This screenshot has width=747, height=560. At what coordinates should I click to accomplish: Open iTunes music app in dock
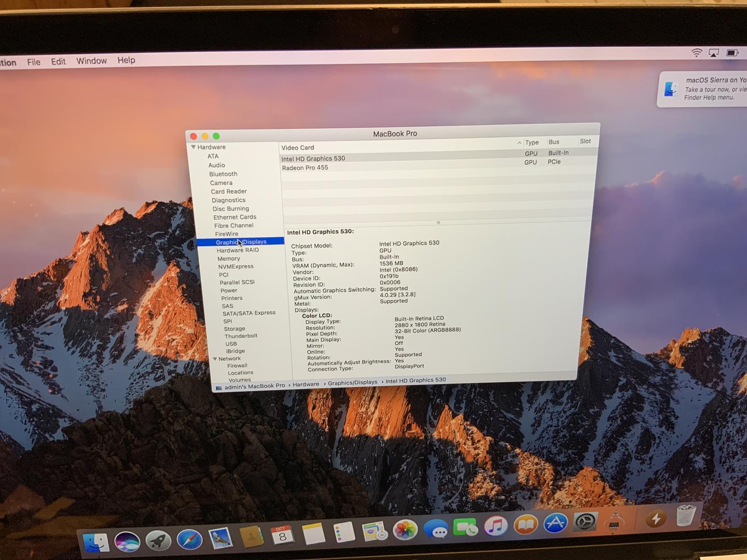[496, 526]
